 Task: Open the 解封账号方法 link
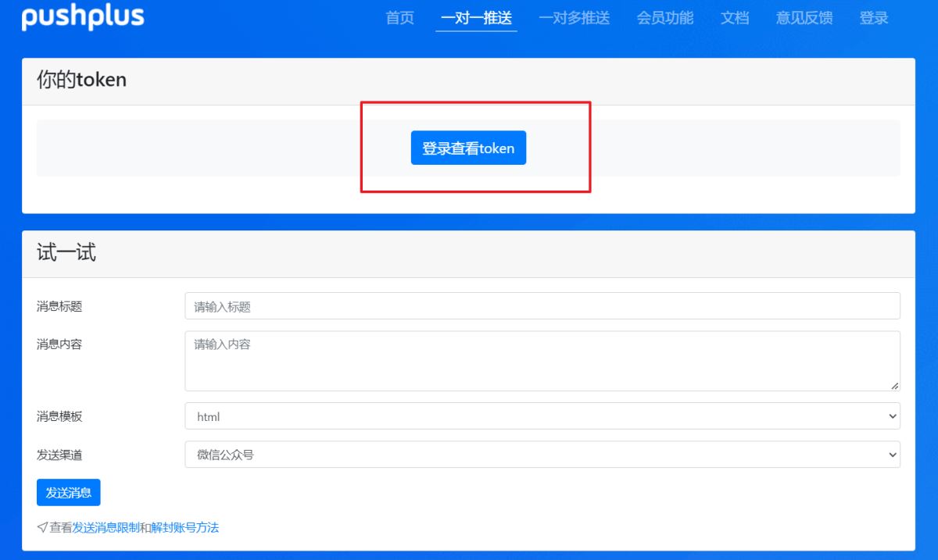point(185,528)
